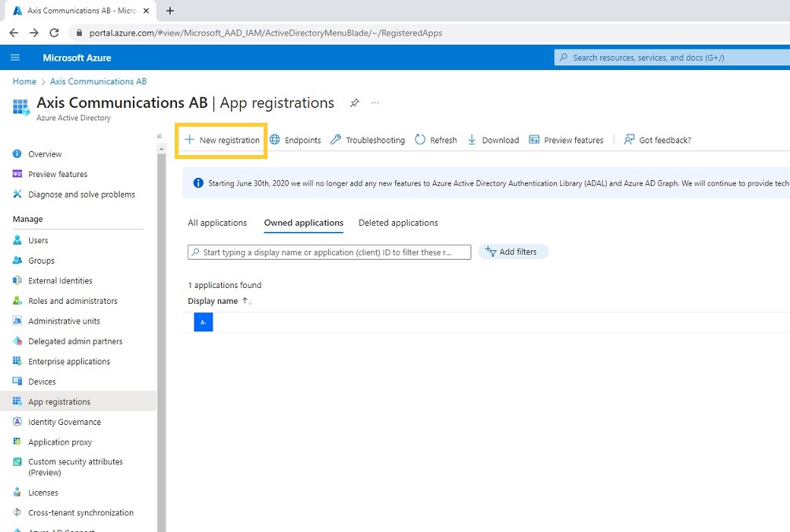Click the Overview info icon in sidebar

pyautogui.click(x=17, y=153)
